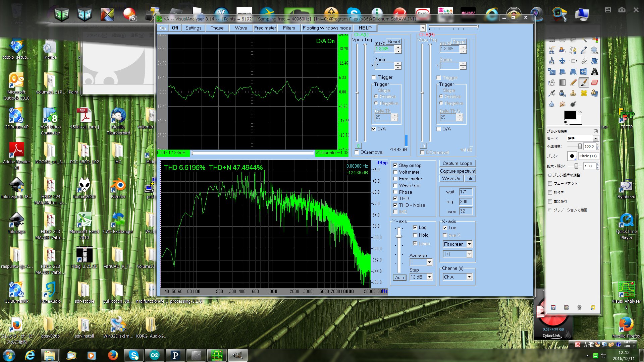Select the Clone stamp tool
Screen dimensions: 644x362
[x=573, y=93]
